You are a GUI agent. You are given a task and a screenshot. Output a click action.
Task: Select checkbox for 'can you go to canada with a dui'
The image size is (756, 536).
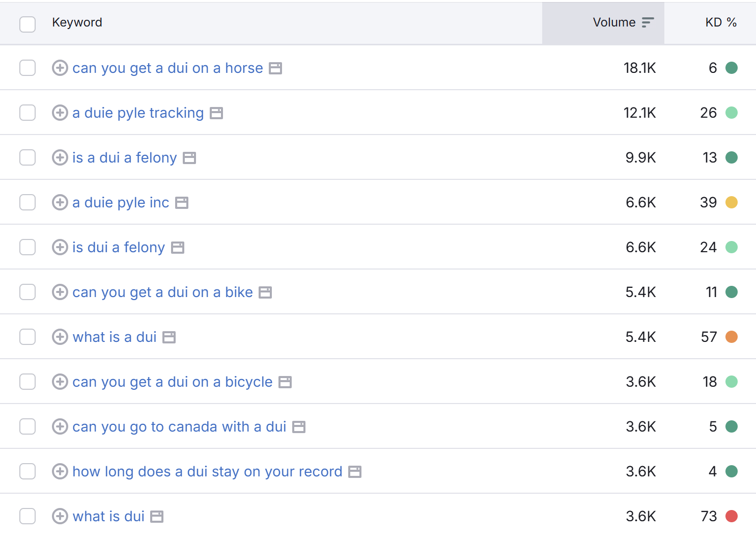coord(27,426)
